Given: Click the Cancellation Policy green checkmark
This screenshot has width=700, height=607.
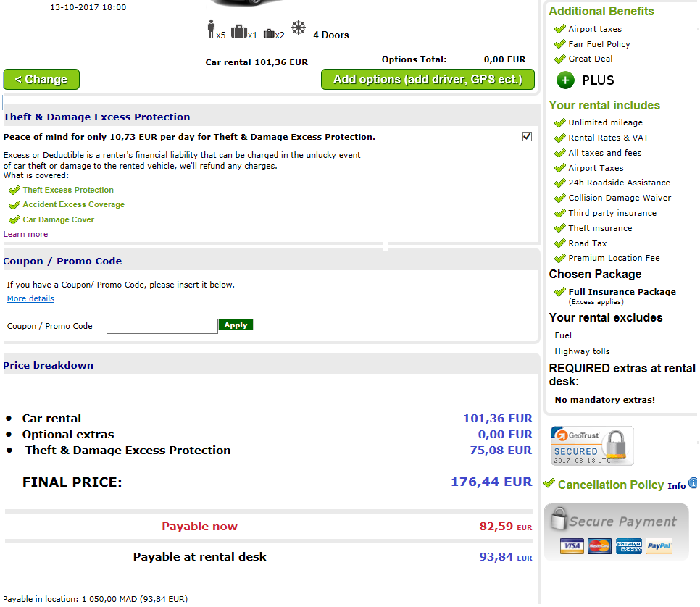Looking at the screenshot, I should (x=549, y=483).
